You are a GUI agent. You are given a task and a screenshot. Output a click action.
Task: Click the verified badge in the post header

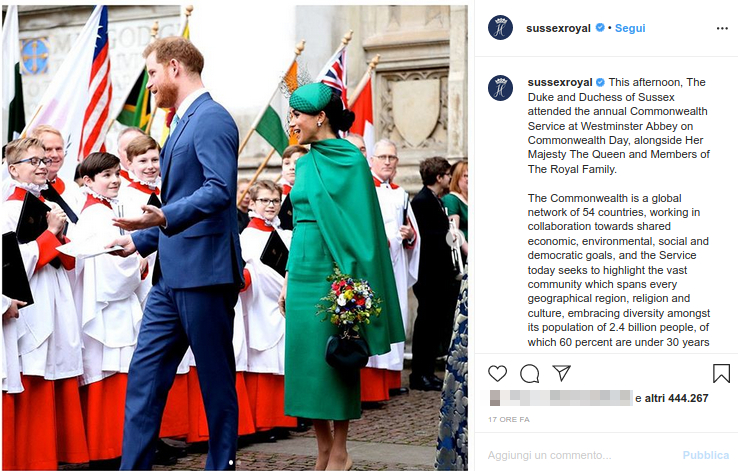(600, 28)
